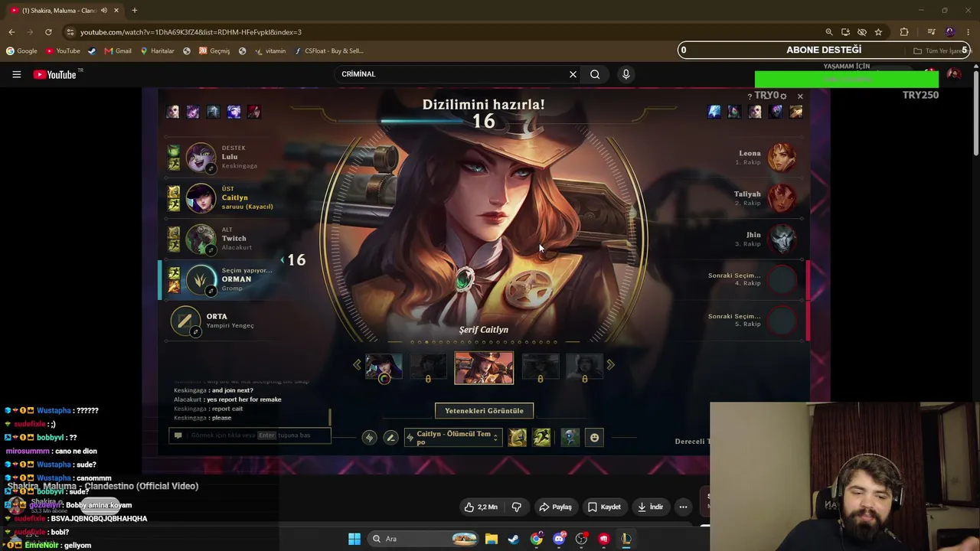Open the vitamin bookmark

270,51
